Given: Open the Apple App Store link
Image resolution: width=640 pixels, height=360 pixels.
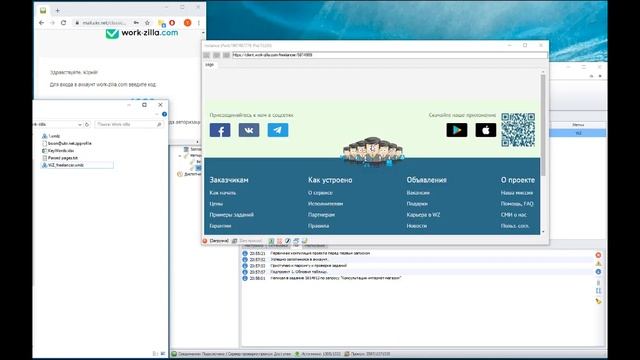Looking at the screenshot, I should pos(486,130).
